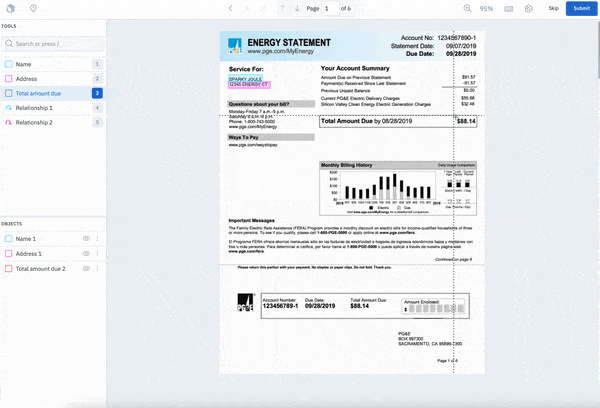Click the Skip button
The width and height of the screenshot is (600, 408).
pyautogui.click(x=553, y=8)
